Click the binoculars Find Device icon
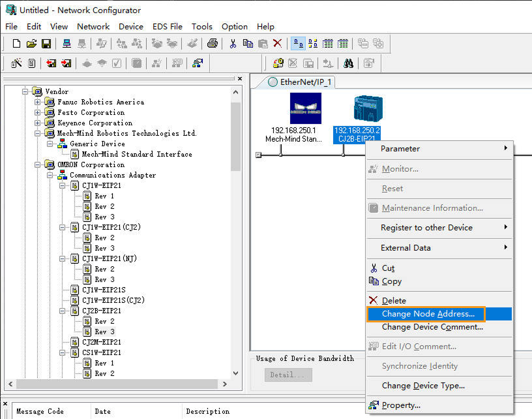Screen dimensions: 532x419 349,63
